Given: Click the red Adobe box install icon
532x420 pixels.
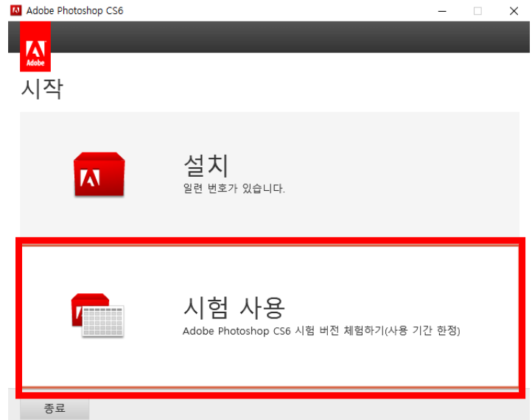Looking at the screenshot, I should (99, 175).
